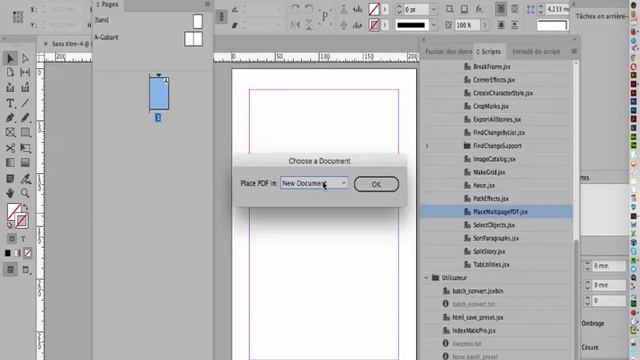
Task: Click the first 0 mm field at right
Action: [609, 266]
